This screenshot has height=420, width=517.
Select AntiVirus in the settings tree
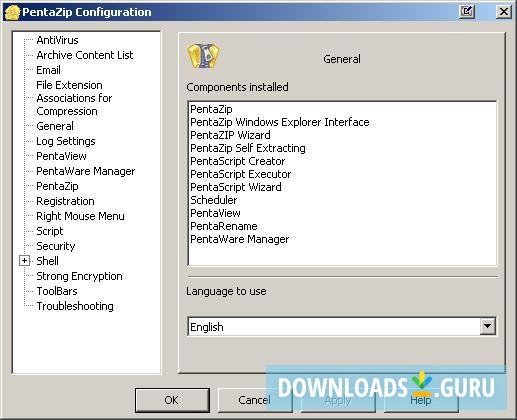(57, 40)
